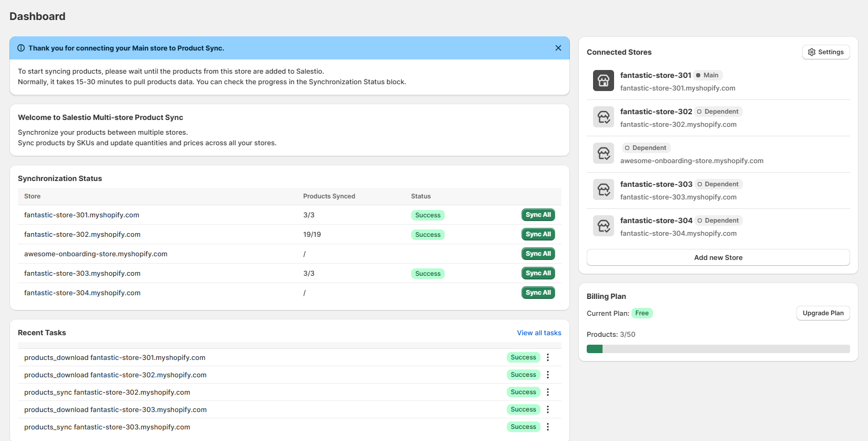This screenshot has width=868, height=441.
Task: Click products_sync fantastic-store-303 task row text
Action: coord(107,427)
